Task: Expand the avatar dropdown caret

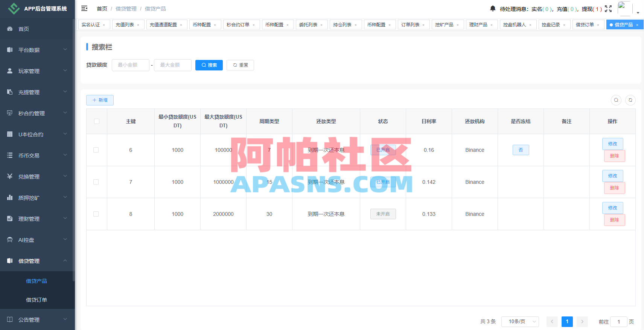Action: click(638, 12)
